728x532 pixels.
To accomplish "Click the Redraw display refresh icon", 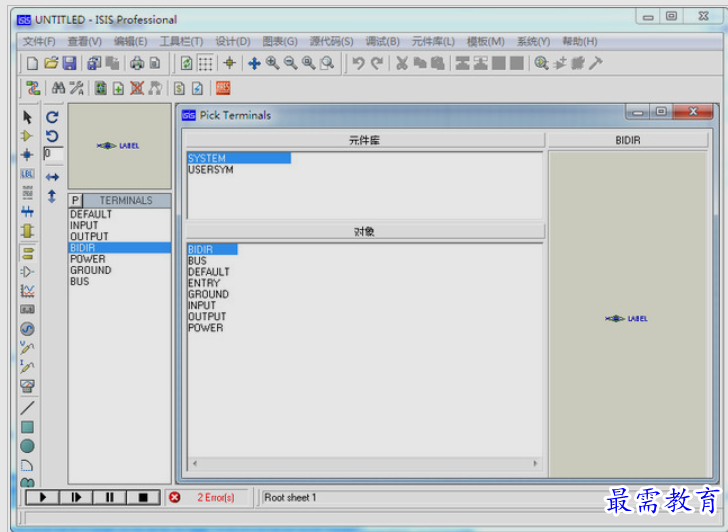I will click(187, 63).
